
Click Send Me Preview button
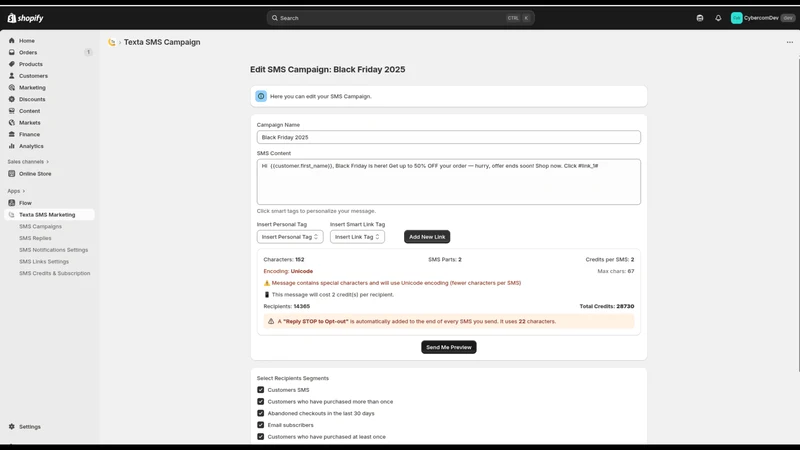(x=448, y=347)
